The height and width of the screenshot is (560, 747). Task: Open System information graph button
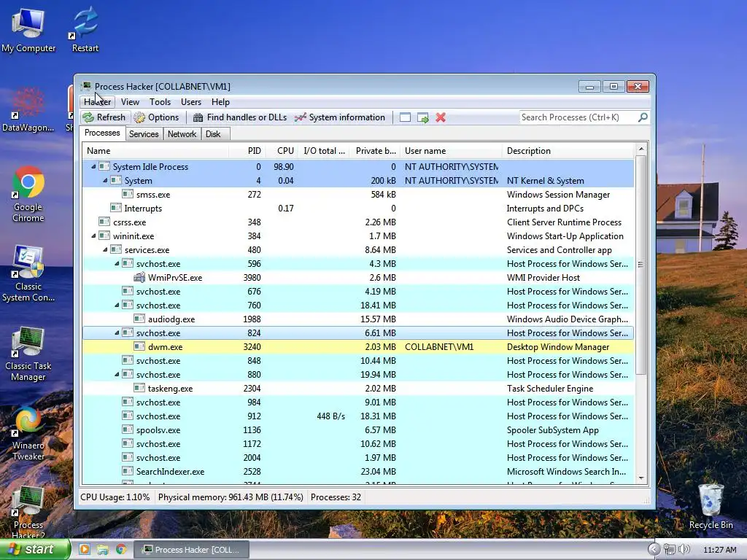tap(340, 117)
